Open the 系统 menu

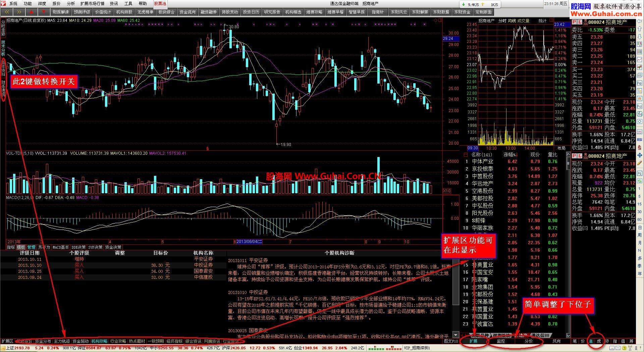point(13,3)
